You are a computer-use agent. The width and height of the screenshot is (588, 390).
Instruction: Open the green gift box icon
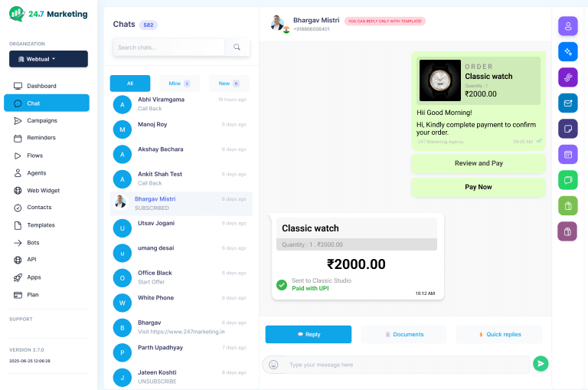pyautogui.click(x=568, y=205)
